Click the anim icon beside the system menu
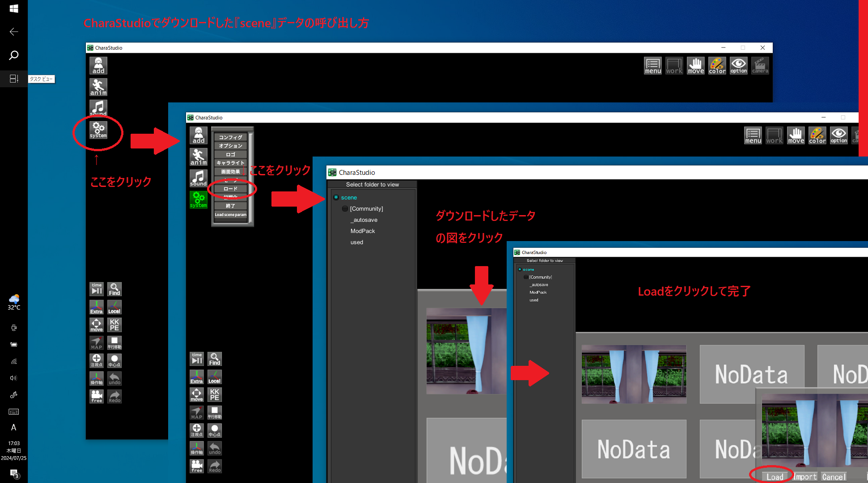The width and height of the screenshot is (868, 483). click(199, 157)
